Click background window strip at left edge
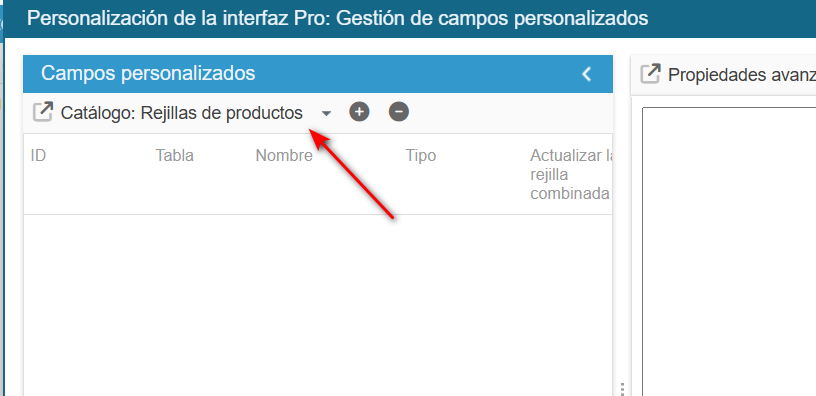816x396 pixels. 2,208
